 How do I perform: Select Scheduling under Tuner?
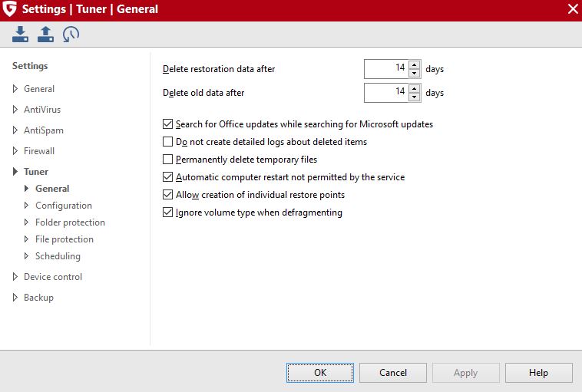click(x=58, y=256)
